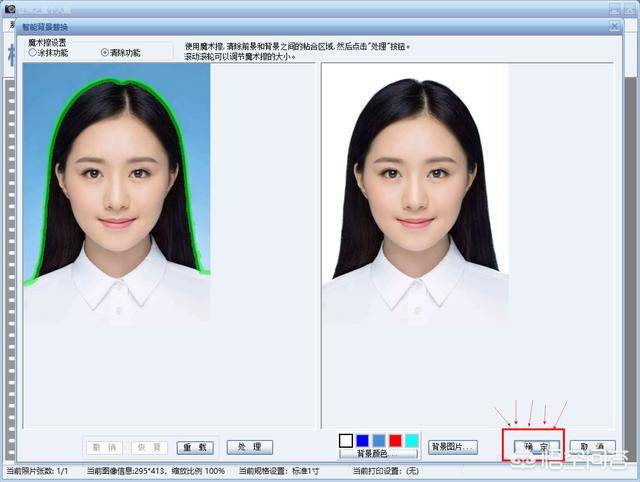
Task: Click the 重载 button
Action: 195,448
